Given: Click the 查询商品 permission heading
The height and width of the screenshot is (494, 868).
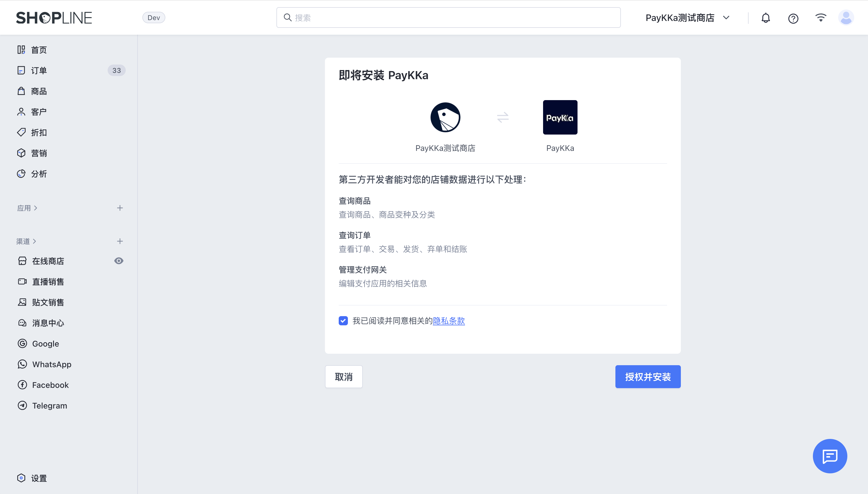Looking at the screenshot, I should point(354,201).
